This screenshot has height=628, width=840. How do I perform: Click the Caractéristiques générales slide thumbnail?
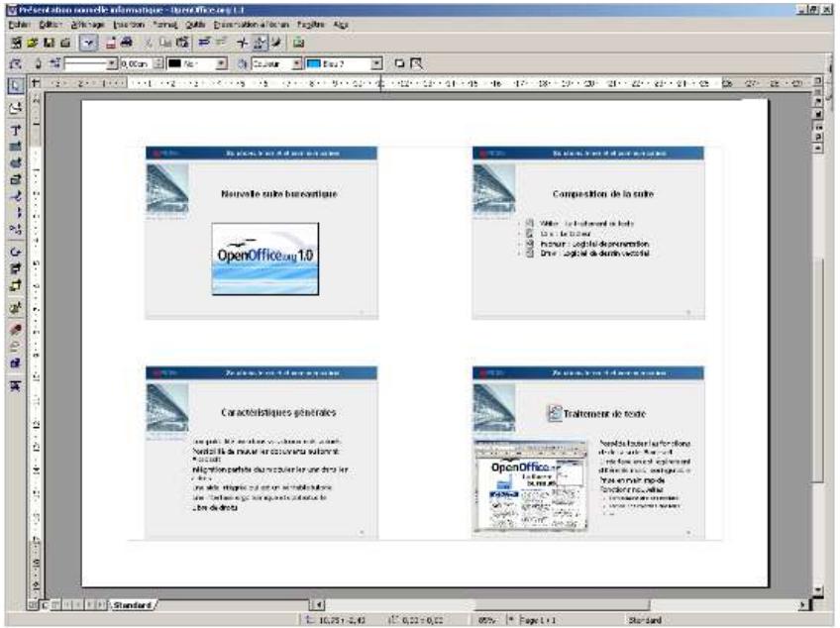point(262,453)
